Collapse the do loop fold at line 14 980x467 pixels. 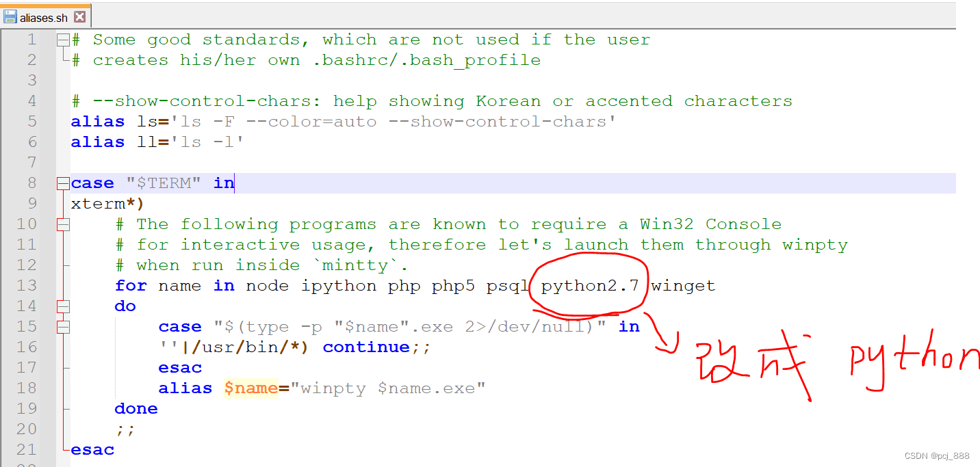(x=63, y=306)
